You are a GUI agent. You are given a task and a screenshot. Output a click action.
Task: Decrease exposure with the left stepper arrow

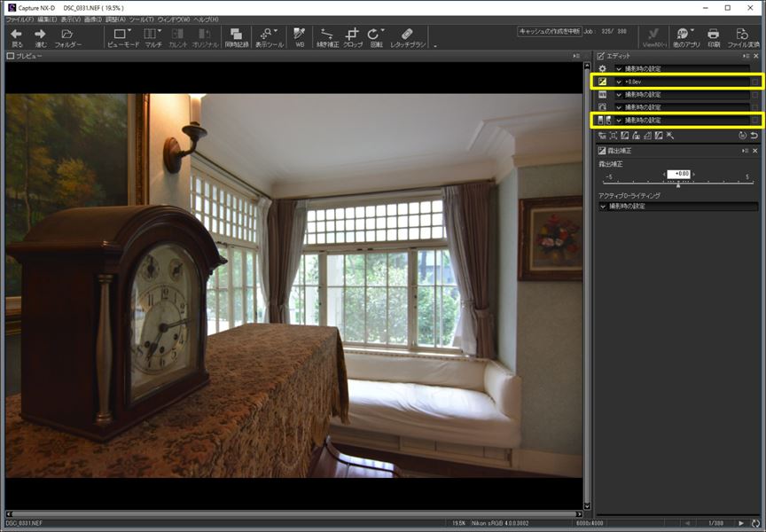[664, 174]
